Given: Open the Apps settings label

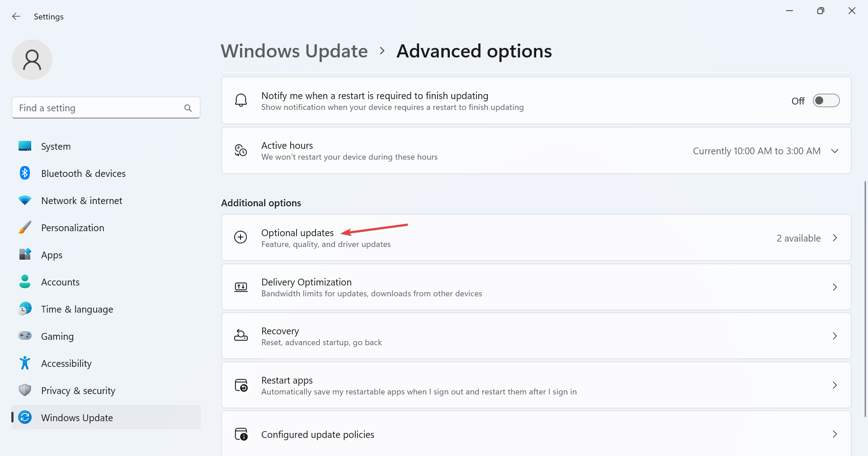Looking at the screenshot, I should (x=52, y=255).
